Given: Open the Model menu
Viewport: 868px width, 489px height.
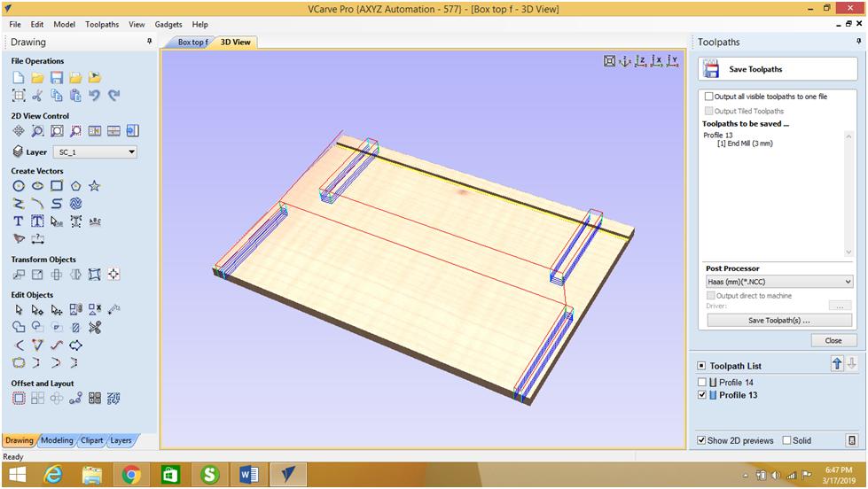Looking at the screenshot, I should click(x=64, y=24).
